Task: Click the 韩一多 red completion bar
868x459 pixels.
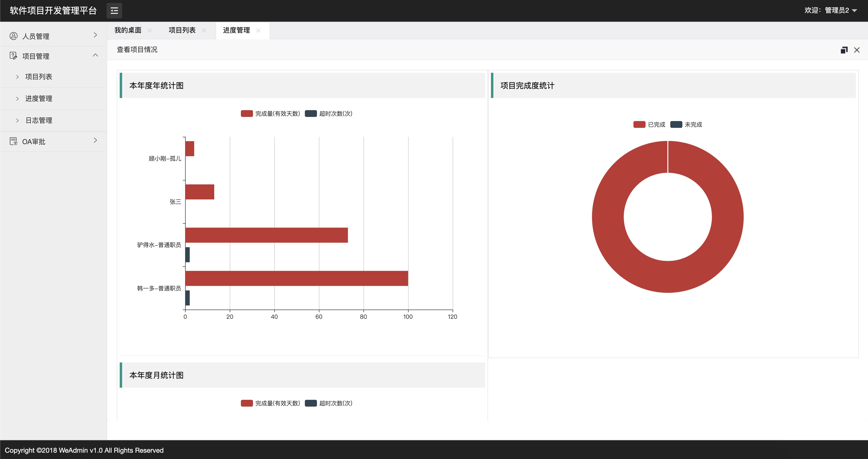Action: coord(297,278)
